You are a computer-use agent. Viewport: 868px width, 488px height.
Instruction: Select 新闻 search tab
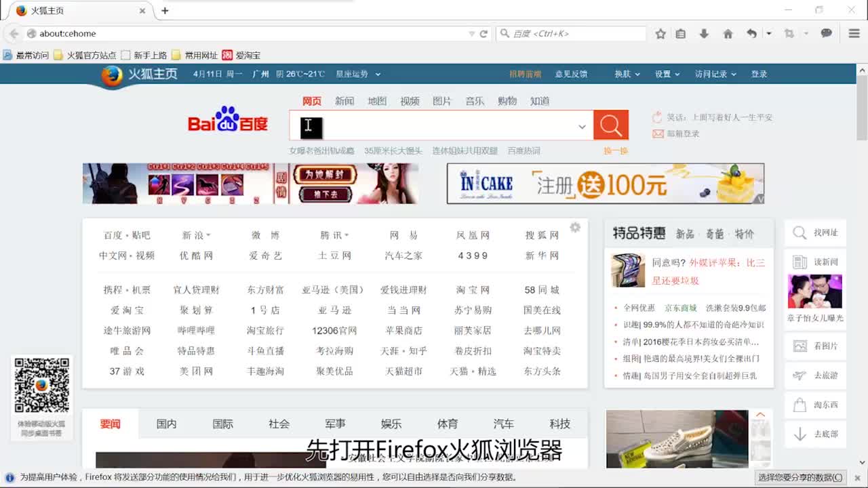tap(344, 101)
